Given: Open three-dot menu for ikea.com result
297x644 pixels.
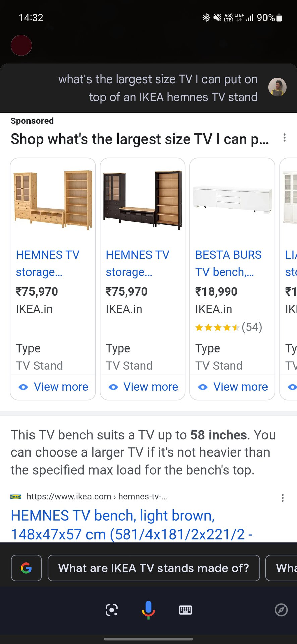Looking at the screenshot, I should tap(283, 498).
